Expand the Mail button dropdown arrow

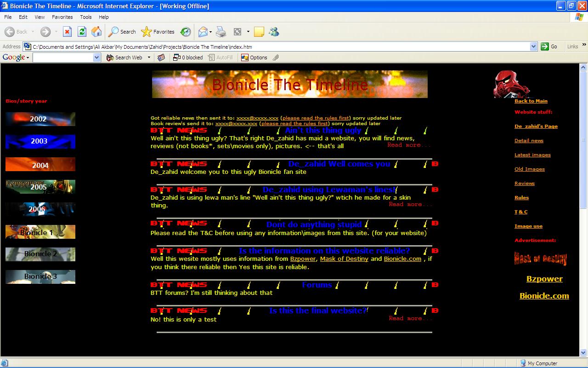pos(211,32)
